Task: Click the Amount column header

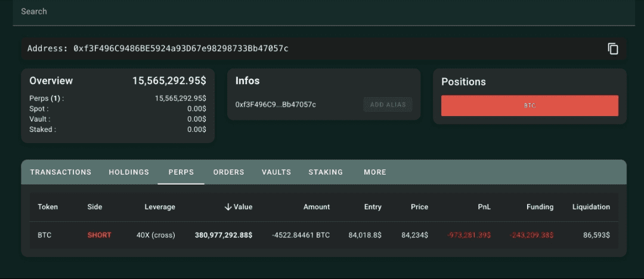Action: 317,207
